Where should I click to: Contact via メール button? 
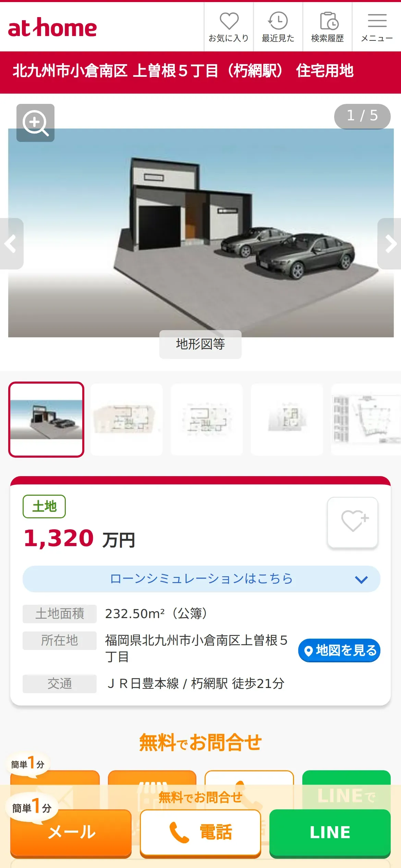[71, 833]
